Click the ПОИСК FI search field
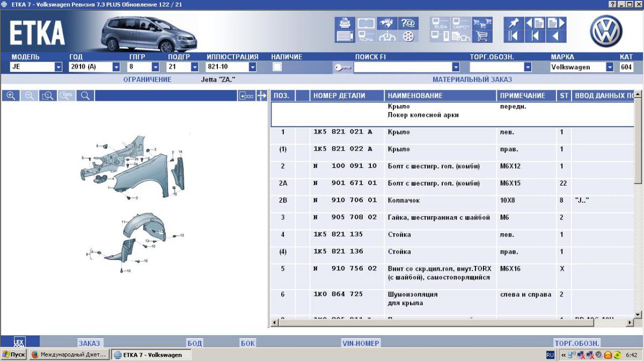Viewport: 644px width, 362px height. (402, 67)
